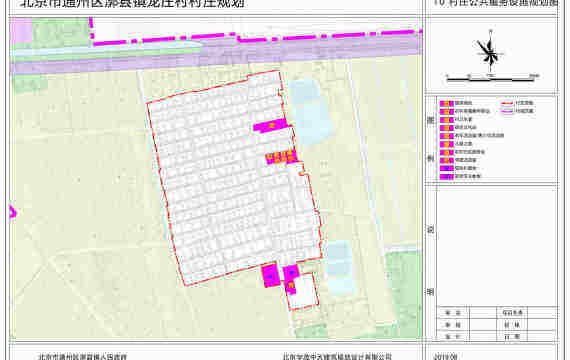The image size is (570, 360).
Task: Click the blue pond southeast of village
Action: pyautogui.click(x=339, y=267)
